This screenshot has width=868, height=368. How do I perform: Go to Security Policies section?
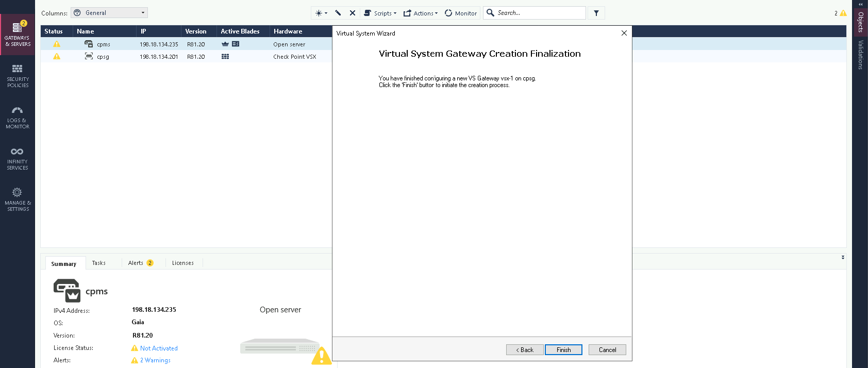18,76
